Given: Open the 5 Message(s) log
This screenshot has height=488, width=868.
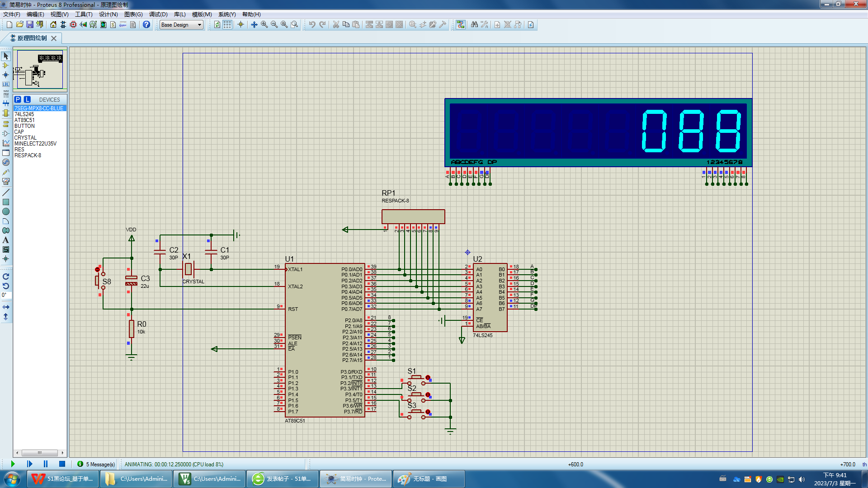Looking at the screenshot, I should pos(96,464).
